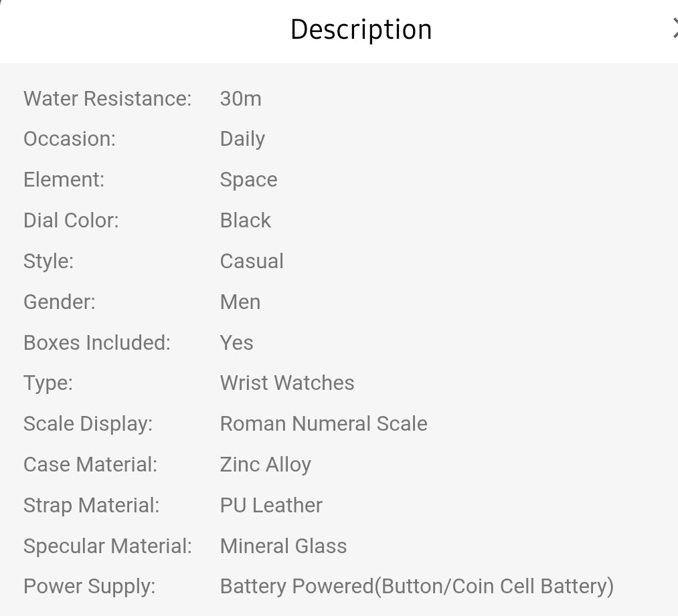Select the Element label
Image resolution: width=678 pixels, height=616 pixels.
(x=64, y=179)
